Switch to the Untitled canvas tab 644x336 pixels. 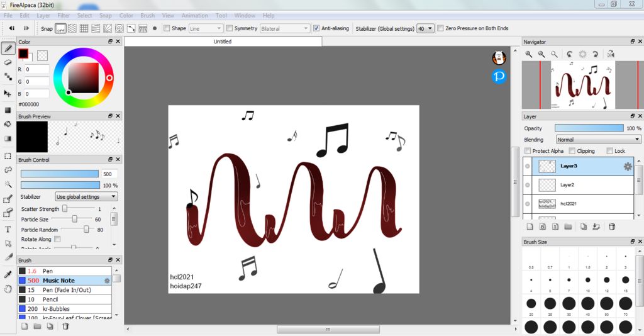click(223, 42)
